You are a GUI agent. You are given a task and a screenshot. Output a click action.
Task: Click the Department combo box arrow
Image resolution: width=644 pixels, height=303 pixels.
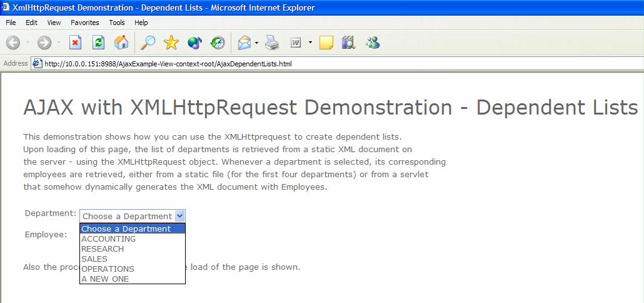point(180,216)
